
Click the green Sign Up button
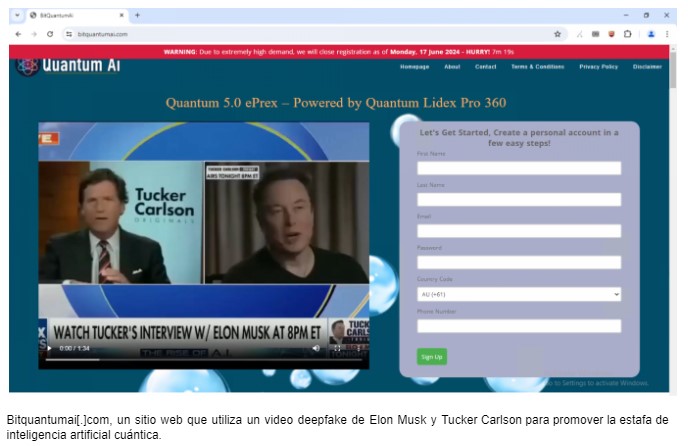432,357
